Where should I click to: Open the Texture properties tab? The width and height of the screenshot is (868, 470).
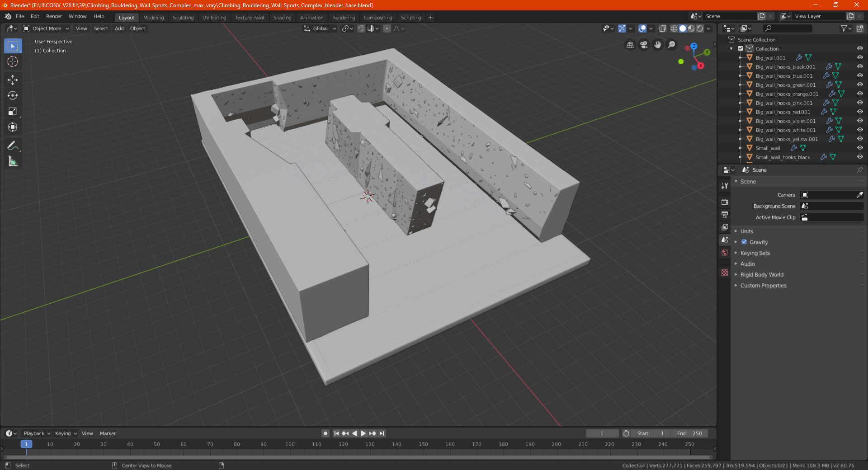[725, 273]
